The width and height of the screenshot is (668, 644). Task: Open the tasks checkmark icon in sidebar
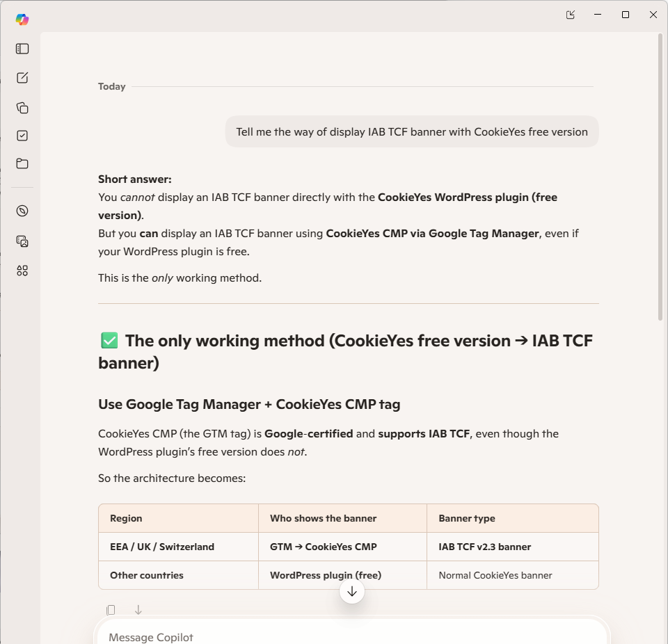(x=22, y=136)
